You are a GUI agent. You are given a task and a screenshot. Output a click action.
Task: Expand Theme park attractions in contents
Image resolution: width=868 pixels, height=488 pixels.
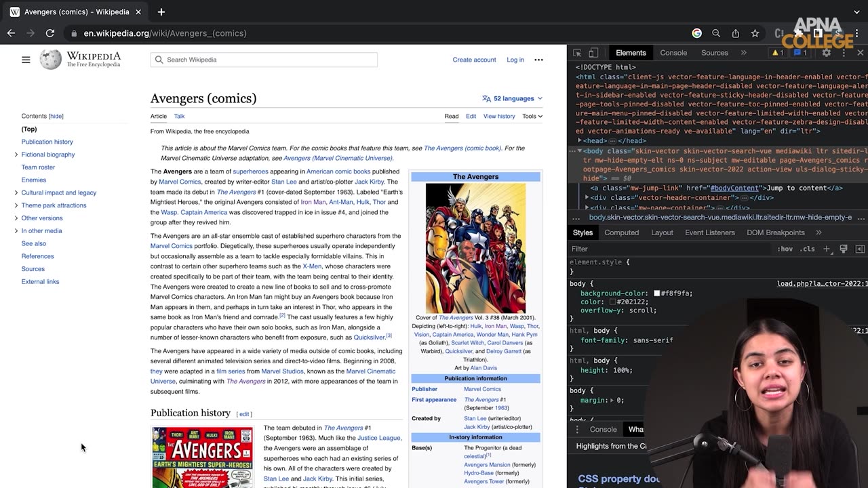16,205
